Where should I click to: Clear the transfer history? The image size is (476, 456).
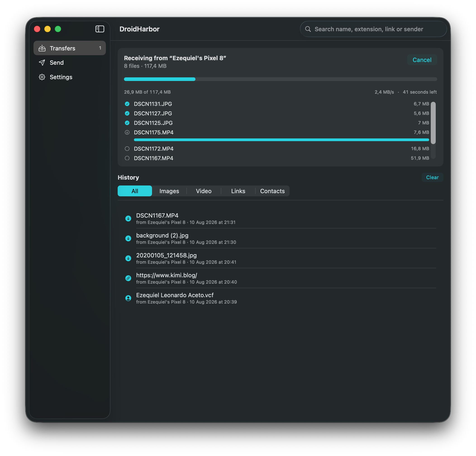[x=433, y=178]
